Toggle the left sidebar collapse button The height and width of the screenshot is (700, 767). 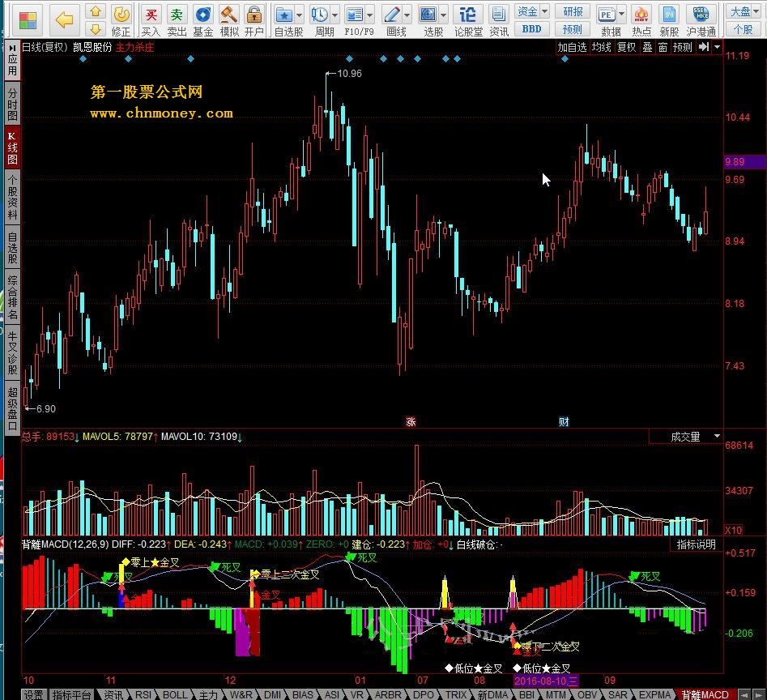[12, 48]
